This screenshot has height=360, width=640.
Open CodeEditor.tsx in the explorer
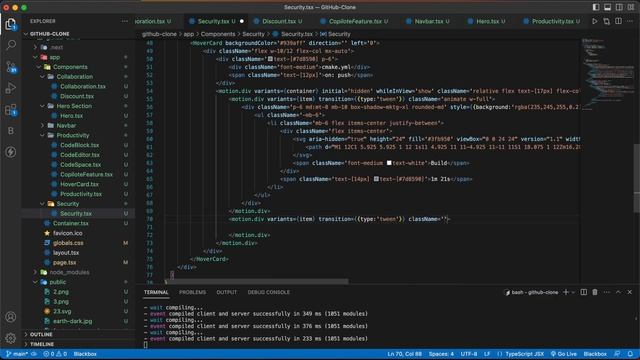80,155
